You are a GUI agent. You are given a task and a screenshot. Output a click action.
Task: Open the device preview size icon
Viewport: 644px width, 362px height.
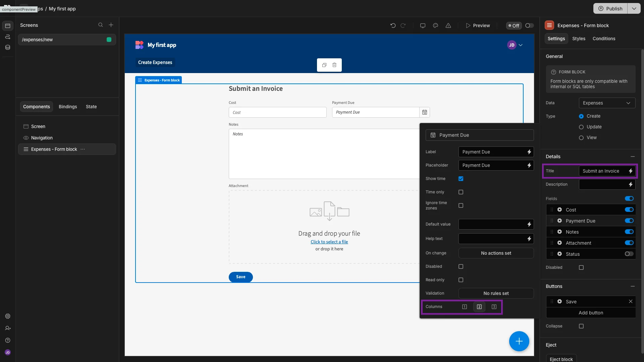pyautogui.click(x=423, y=25)
